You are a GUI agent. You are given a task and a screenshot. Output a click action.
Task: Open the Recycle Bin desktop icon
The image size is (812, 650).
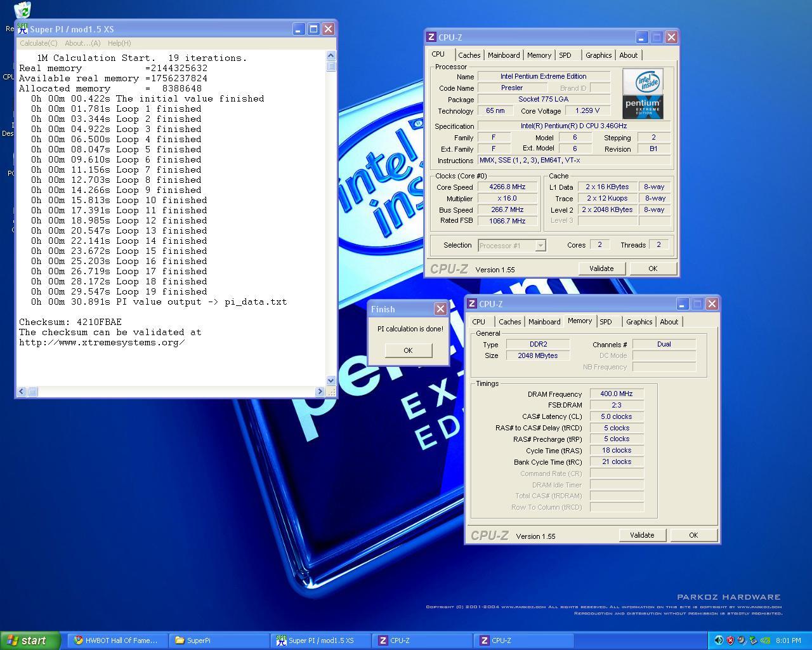coord(22,9)
